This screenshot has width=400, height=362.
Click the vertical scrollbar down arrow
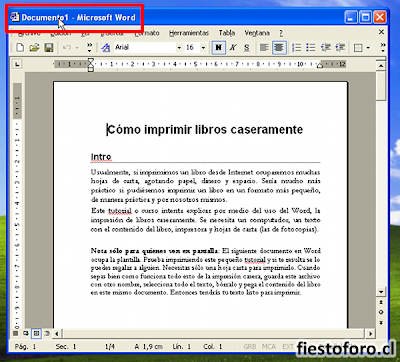(381, 292)
